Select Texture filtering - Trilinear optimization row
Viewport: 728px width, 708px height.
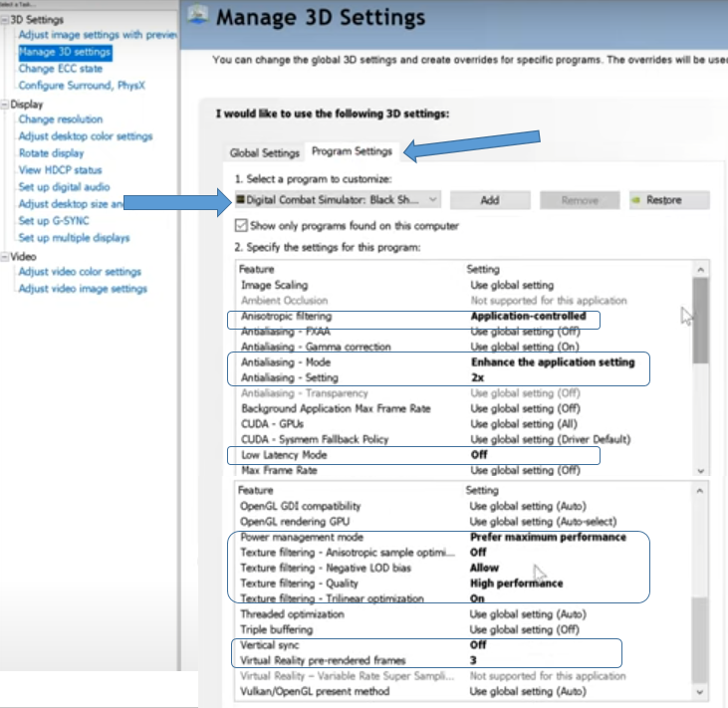pos(463,598)
